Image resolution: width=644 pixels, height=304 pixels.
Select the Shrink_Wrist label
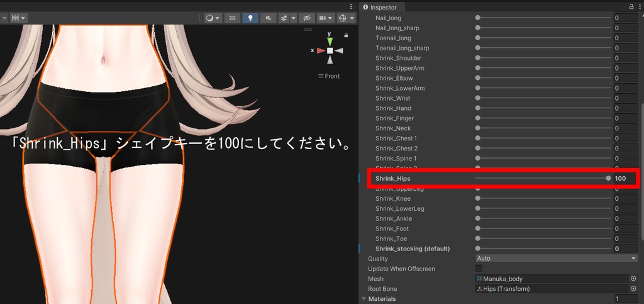[392, 98]
